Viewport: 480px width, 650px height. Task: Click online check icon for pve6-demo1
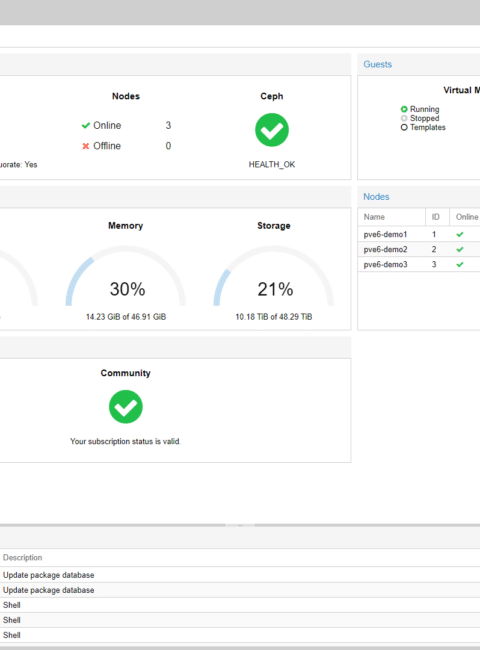tap(460, 234)
